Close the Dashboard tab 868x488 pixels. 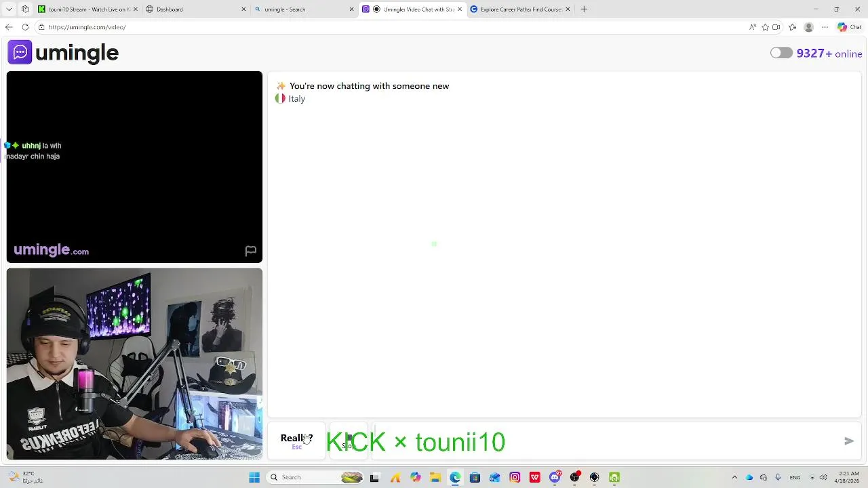click(x=243, y=9)
